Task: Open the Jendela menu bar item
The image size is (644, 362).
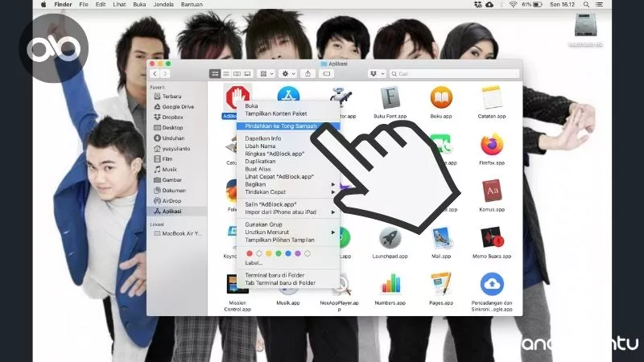Action: (163, 5)
